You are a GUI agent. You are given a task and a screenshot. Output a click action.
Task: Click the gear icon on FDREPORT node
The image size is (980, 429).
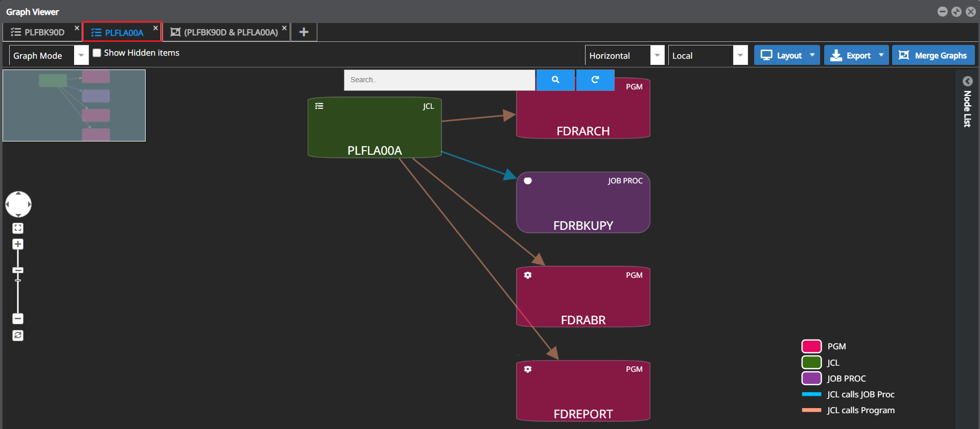(x=528, y=369)
